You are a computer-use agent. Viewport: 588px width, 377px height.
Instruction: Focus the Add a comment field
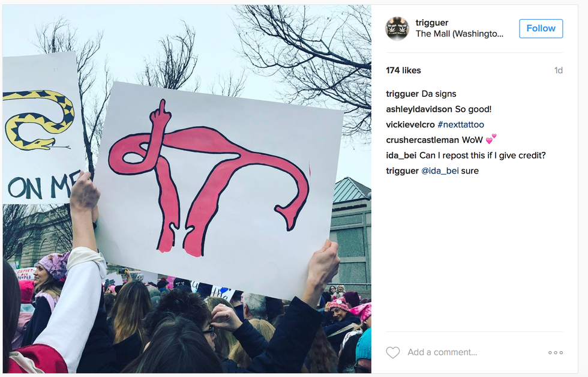[x=442, y=352]
